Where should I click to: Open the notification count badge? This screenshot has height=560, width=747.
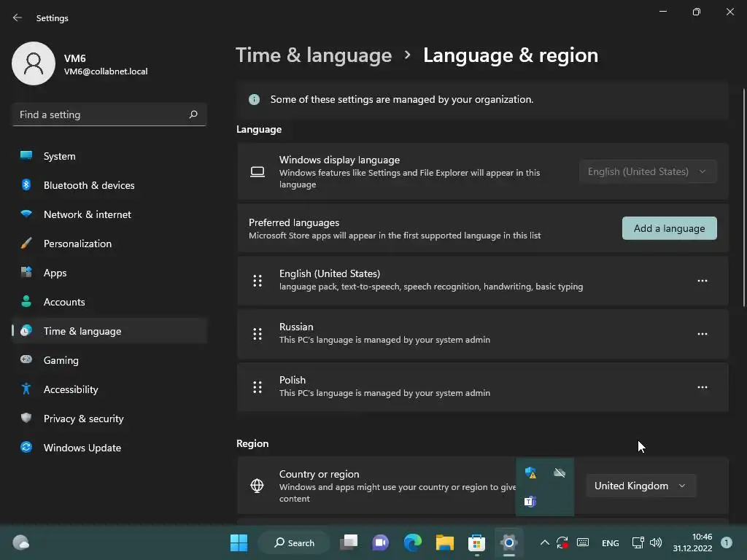tap(726, 542)
